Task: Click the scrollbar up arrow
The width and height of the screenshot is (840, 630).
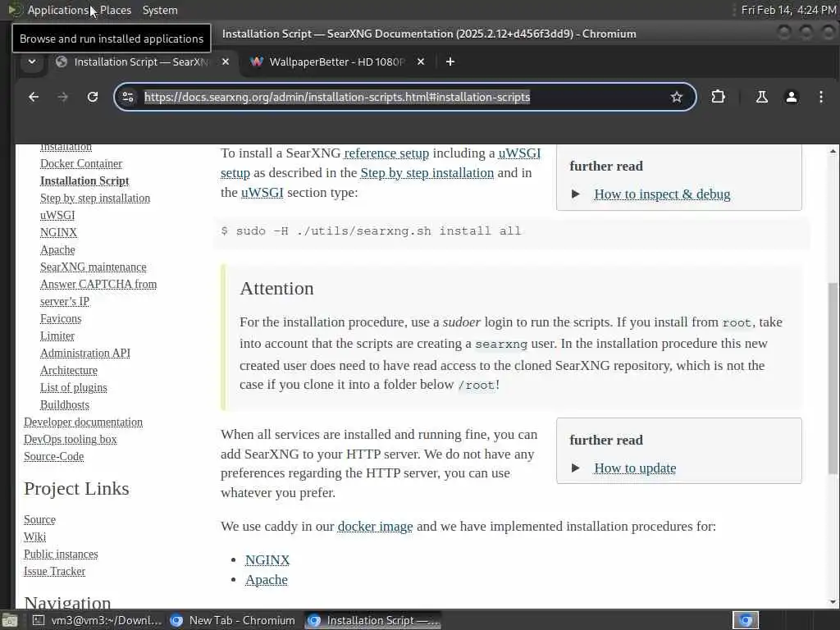Action: pyautogui.click(x=833, y=151)
